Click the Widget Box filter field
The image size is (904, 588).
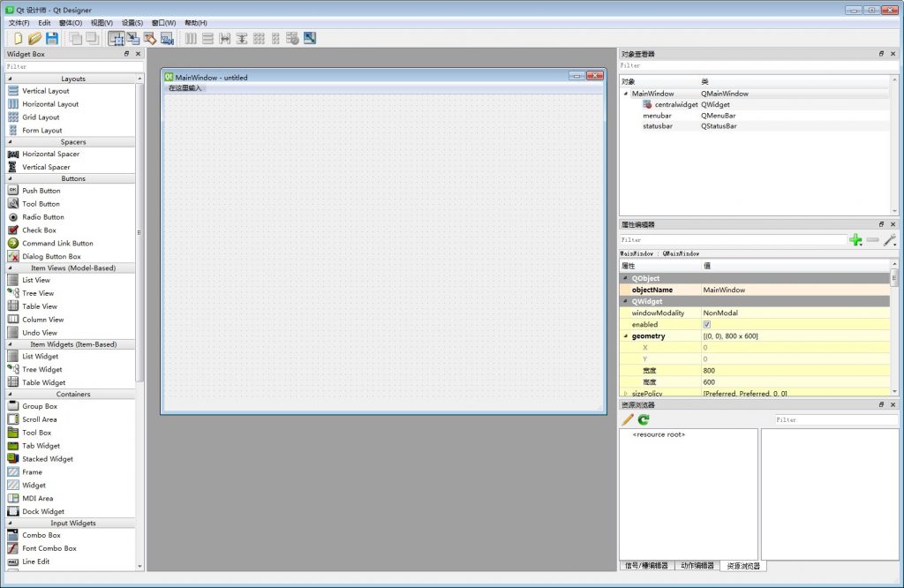[71, 66]
